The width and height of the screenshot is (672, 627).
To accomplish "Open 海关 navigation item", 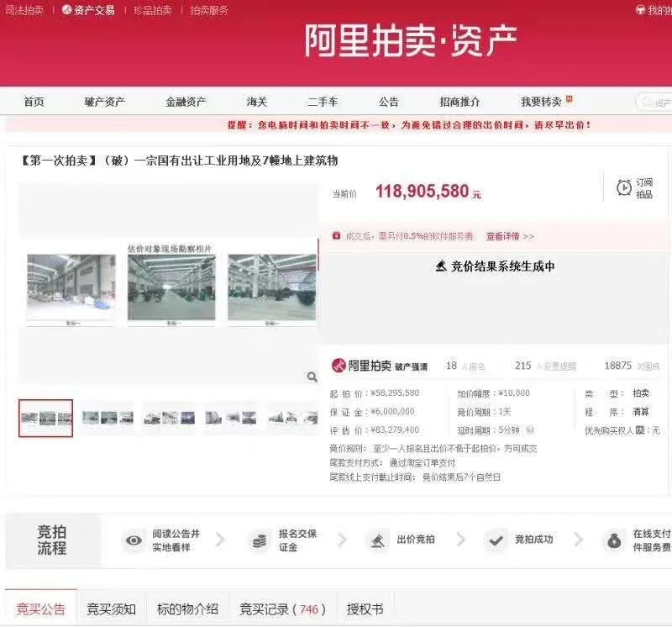I will (257, 102).
